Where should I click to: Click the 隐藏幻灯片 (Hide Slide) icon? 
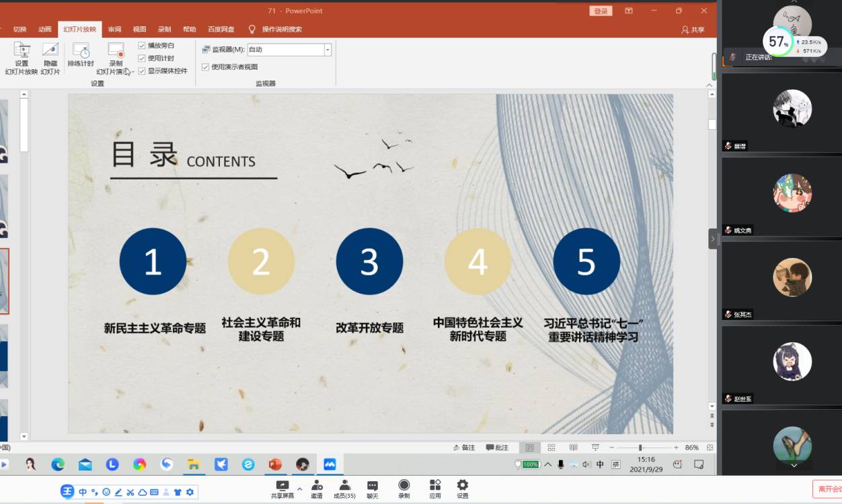[x=50, y=53]
